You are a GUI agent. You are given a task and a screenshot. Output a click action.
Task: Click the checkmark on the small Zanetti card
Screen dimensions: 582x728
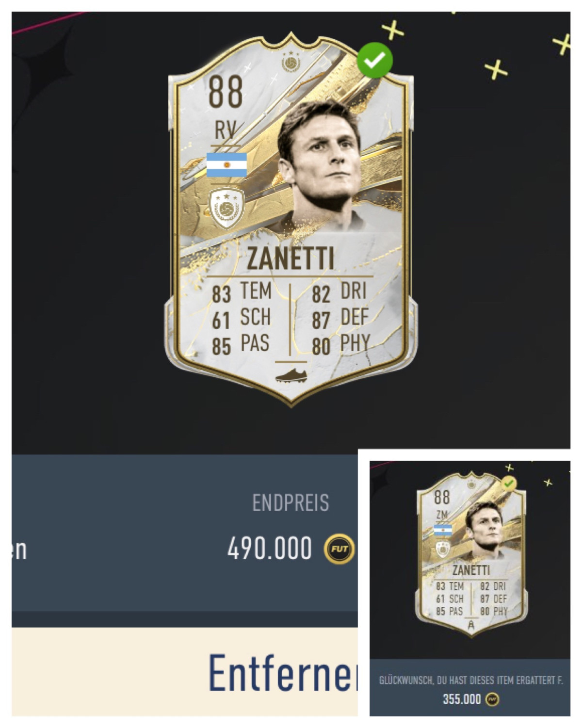click(x=509, y=484)
